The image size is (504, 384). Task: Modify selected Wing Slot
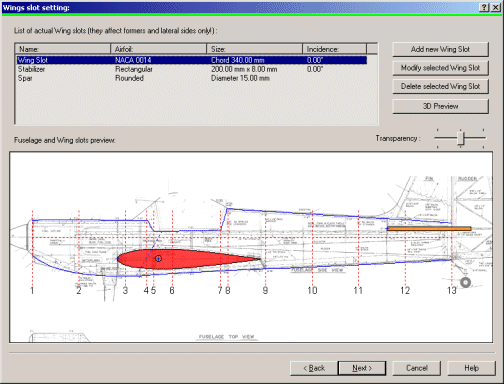point(440,68)
